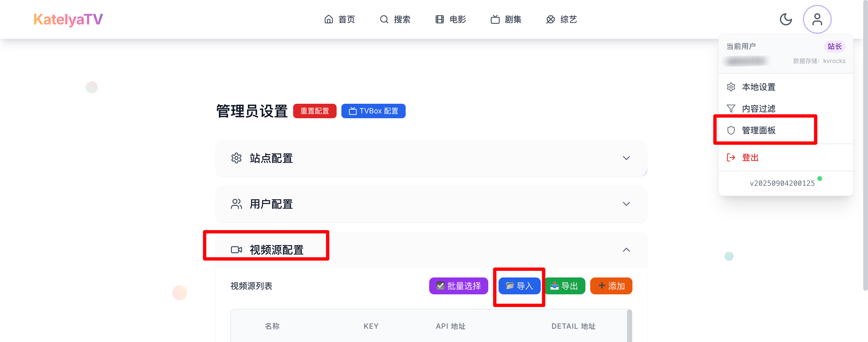The width and height of the screenshot is (868, 342).
Task: Enable 批量选择 batch selection mode
Action: point(458,286)
